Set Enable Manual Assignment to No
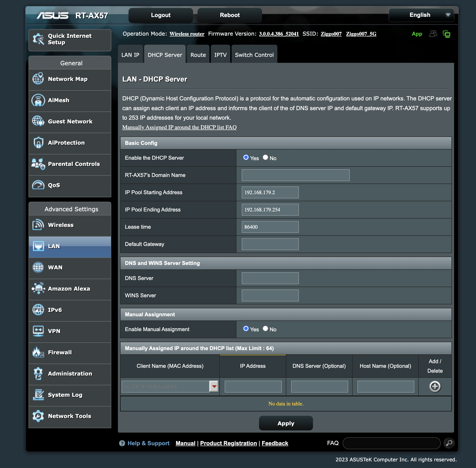This screenshot has width=476, height=468. pos(265,329)
